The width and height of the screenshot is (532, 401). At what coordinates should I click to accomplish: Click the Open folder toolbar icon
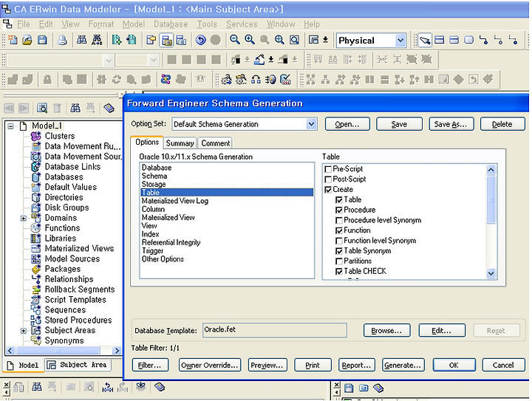point(27,40)
